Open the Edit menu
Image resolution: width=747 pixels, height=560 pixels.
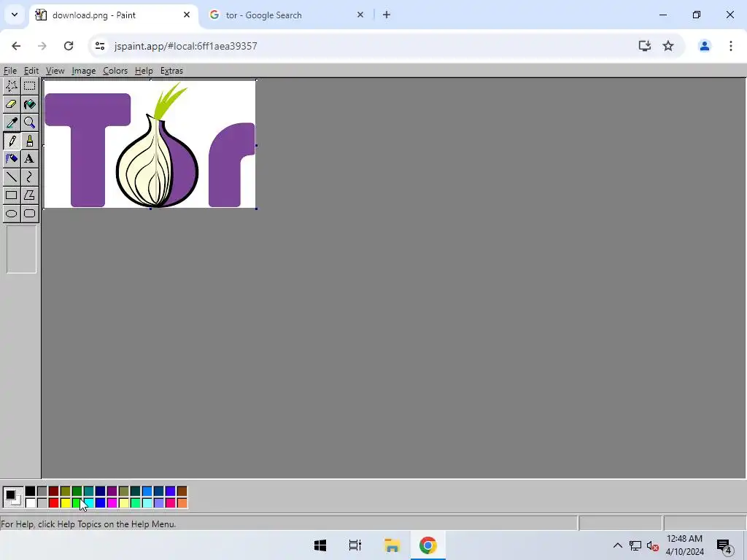point(31,71)
